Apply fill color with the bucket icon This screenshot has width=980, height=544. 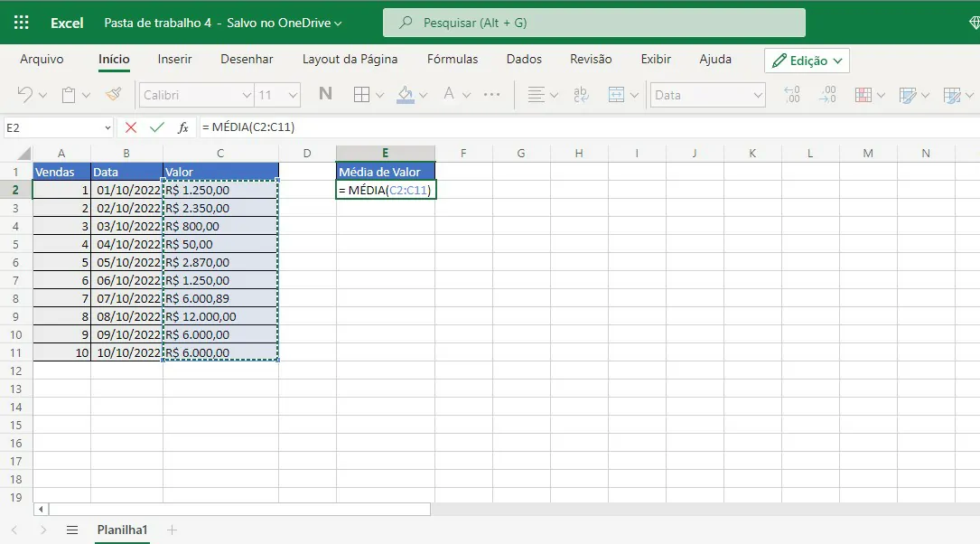pyautogui.click(x=405, y=94)
